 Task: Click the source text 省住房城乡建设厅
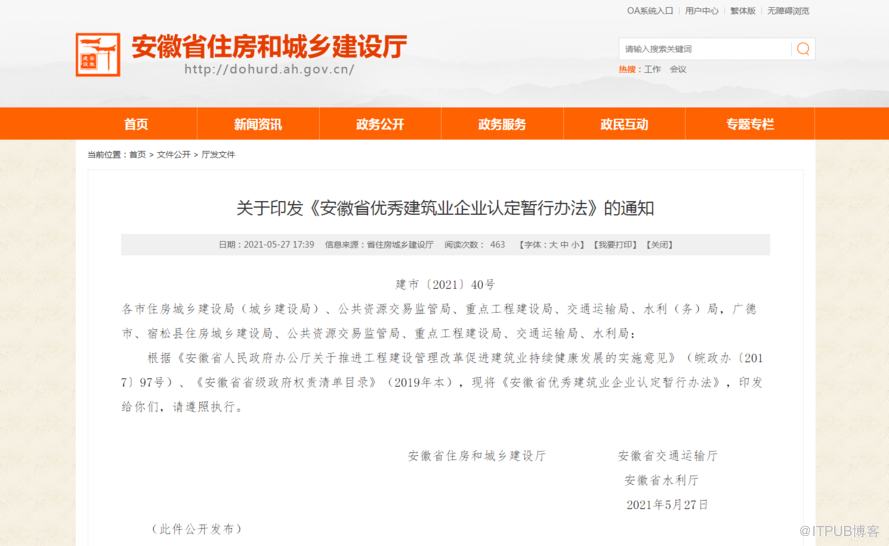[400, 245]
